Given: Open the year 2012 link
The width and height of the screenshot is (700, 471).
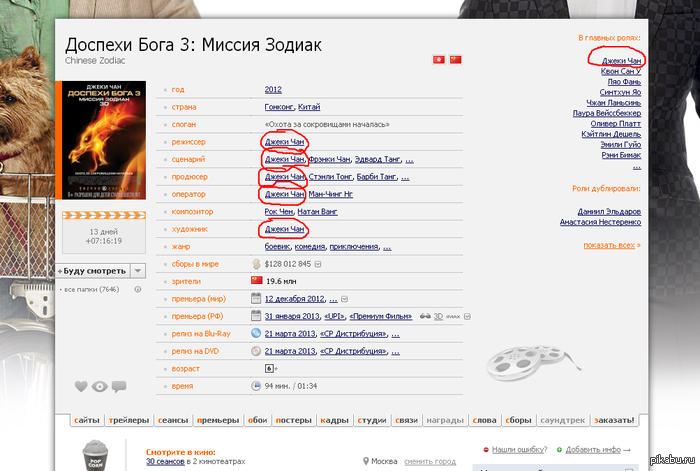Looking at the screenshot, I should click(x=273, y=89).
